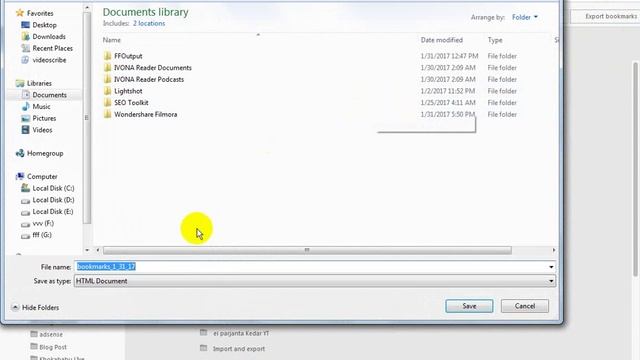This screenshot has height=360, width=640.
Task: Open Music library icon
Action: point(25,107)
